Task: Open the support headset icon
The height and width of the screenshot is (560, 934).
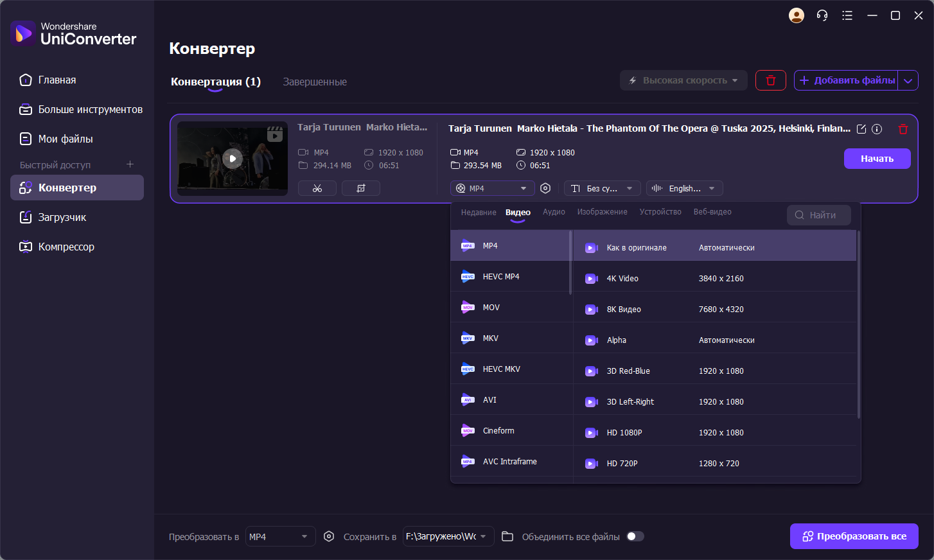Action: point(822,15)
